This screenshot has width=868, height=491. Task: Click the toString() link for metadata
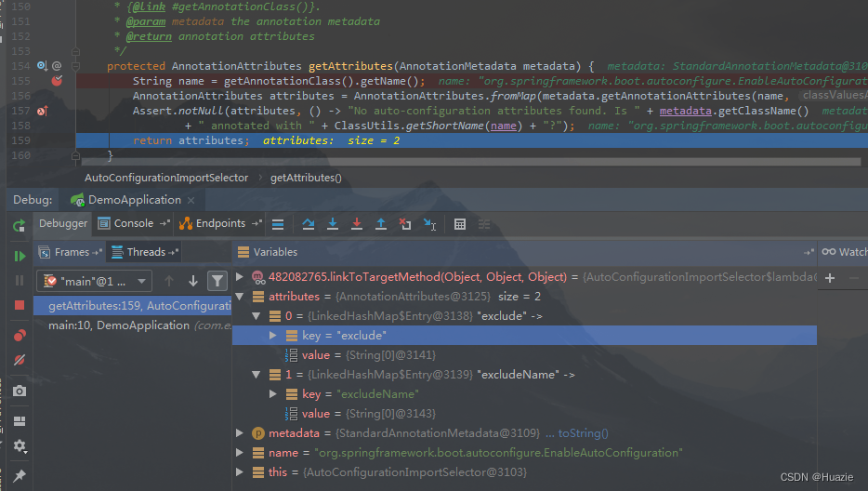(x=583, y=433)
